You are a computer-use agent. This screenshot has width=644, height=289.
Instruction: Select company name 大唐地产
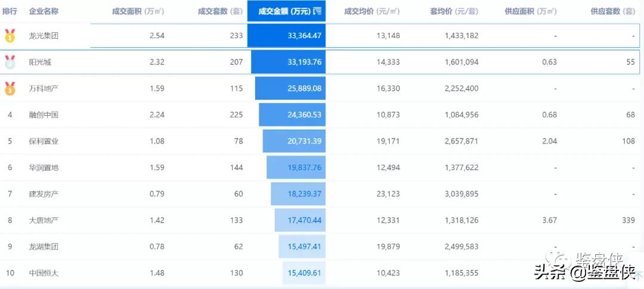44,220
